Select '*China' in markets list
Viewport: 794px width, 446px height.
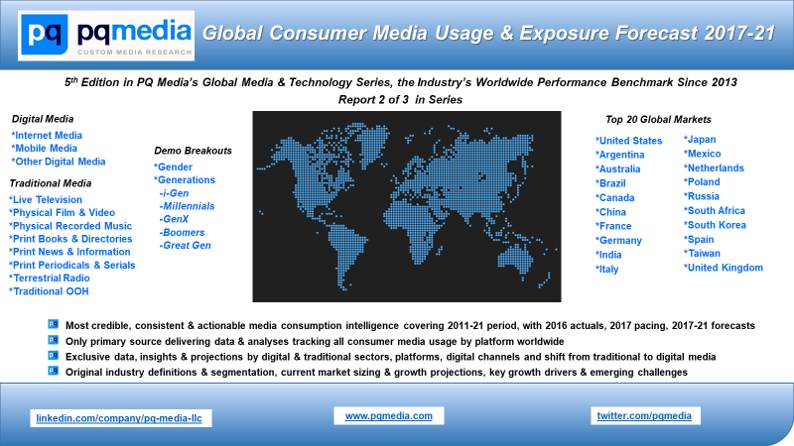point(611,212)
